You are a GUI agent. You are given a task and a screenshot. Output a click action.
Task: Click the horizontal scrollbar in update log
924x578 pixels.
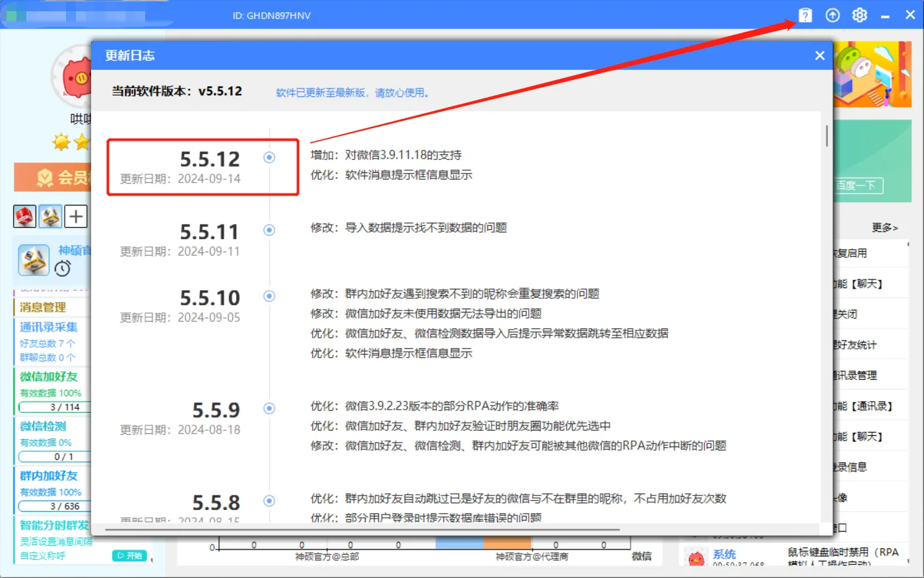coord(362,529)
